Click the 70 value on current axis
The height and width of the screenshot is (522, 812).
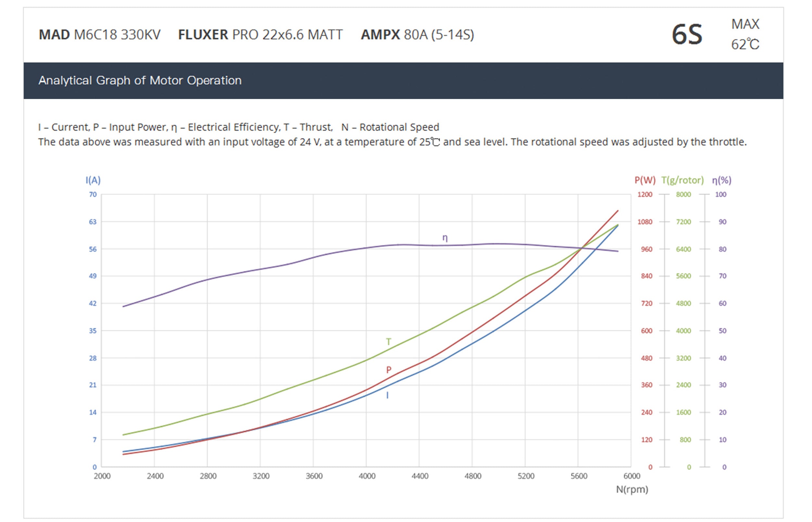pos(93,194)
